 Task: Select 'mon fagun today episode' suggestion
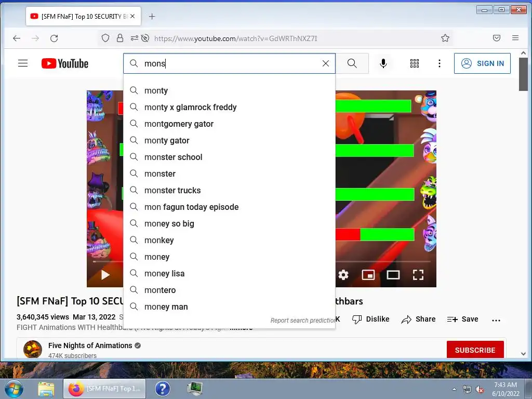click(x=229, y=207)
